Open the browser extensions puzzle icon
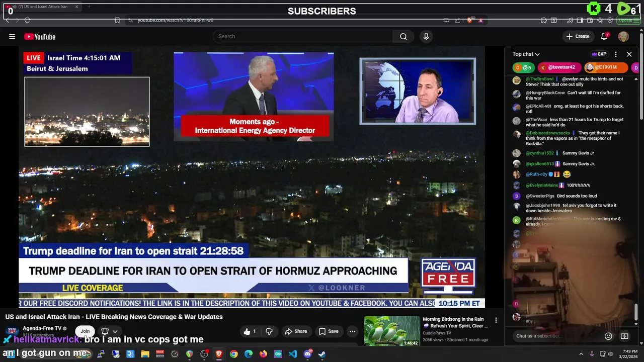The image size is (644, 362). coord(544,20)
